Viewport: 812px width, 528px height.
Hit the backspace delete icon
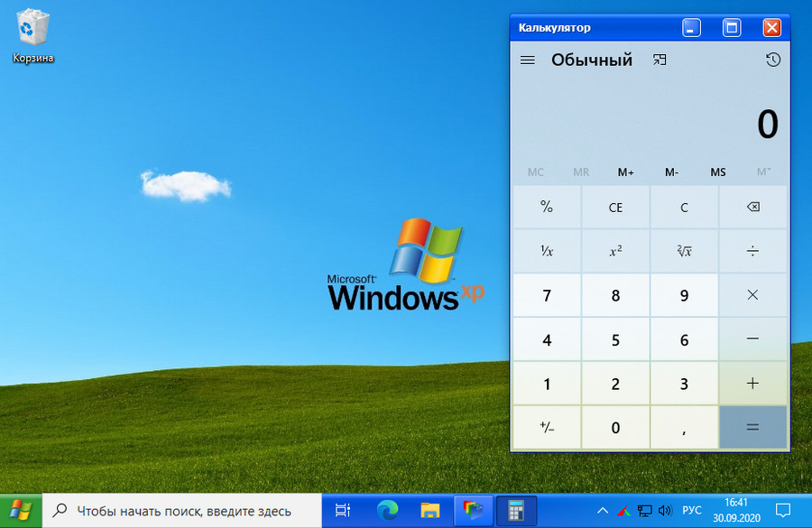tap(753, 208)
